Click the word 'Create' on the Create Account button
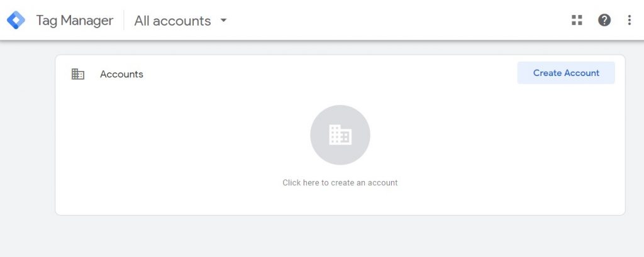 (547, 73)
